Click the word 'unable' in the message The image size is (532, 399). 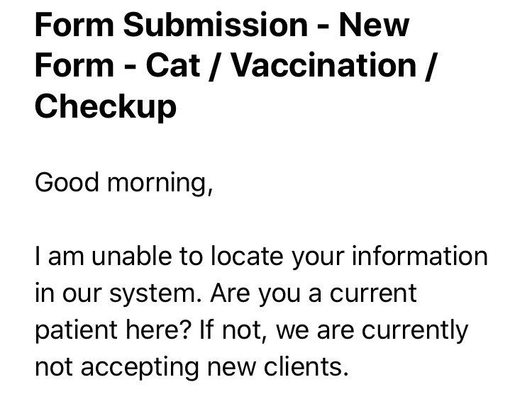coord(132,257)
